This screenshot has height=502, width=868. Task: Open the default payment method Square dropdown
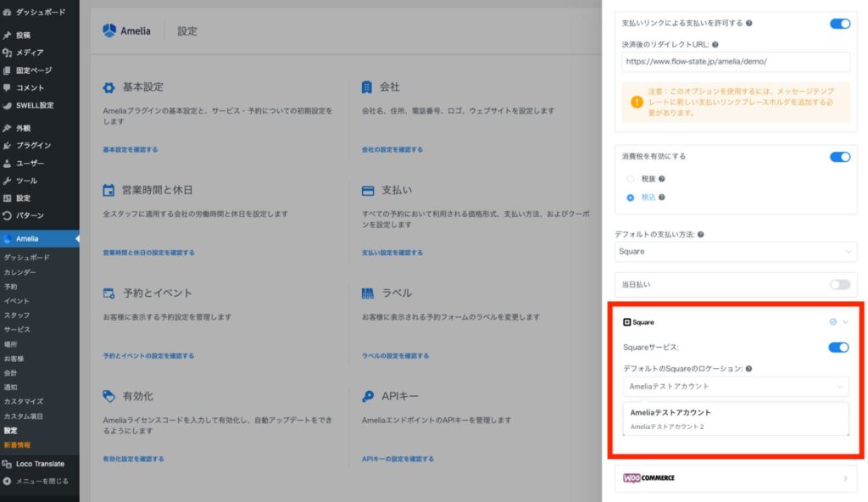coord(734,252)
